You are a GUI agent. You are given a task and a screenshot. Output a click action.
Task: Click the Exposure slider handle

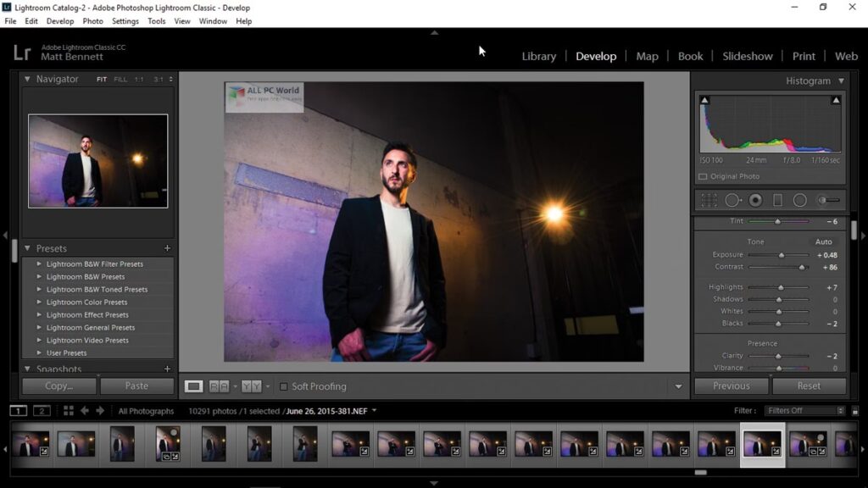pos(782,255)
